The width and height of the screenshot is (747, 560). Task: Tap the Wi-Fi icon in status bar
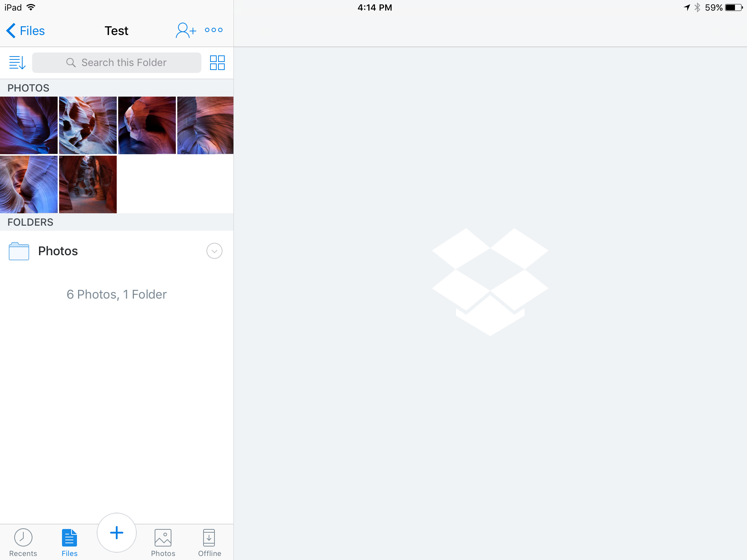pyautogui.click(x=31, y=7)
